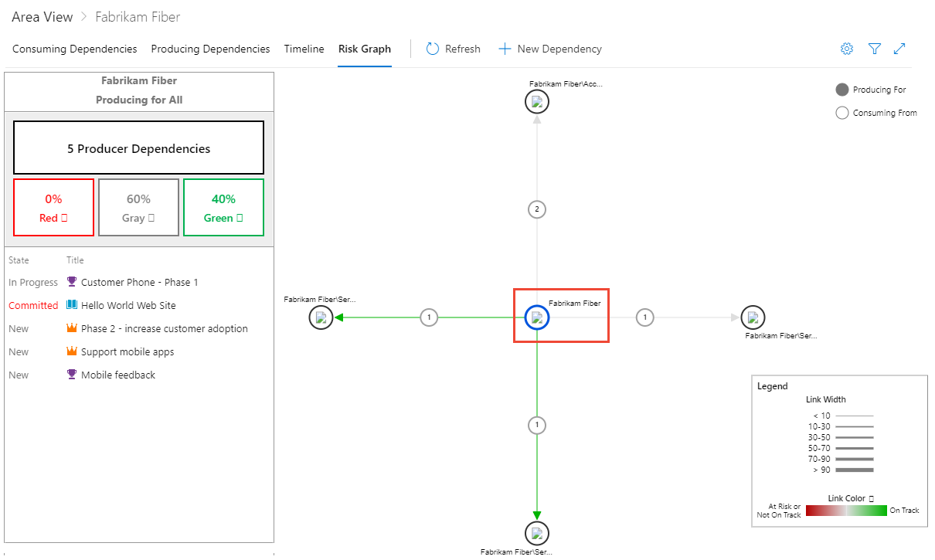Open the Timeline tab
This screenshot has width=935, height=560.
(x=304, y=48)
